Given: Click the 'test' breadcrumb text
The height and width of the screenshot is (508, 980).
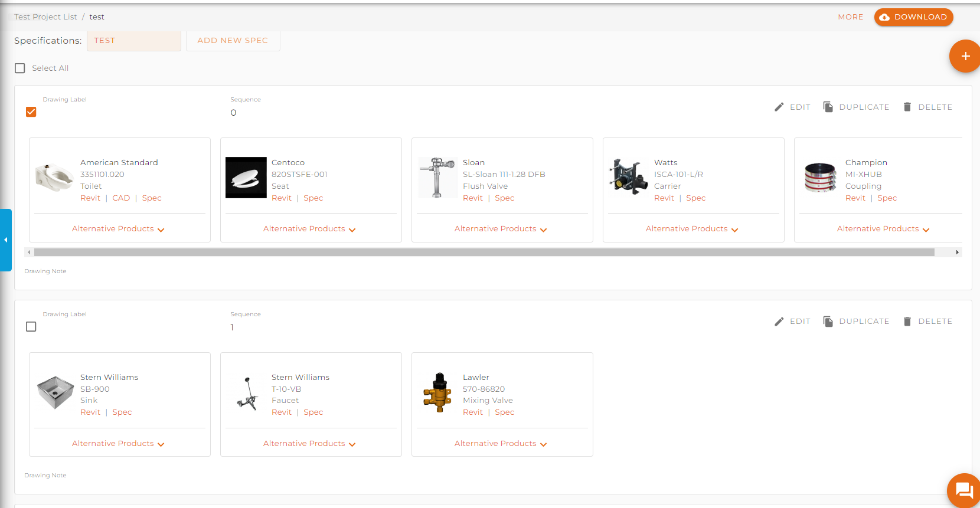Looking at the screenshot, I should point(97,17).
